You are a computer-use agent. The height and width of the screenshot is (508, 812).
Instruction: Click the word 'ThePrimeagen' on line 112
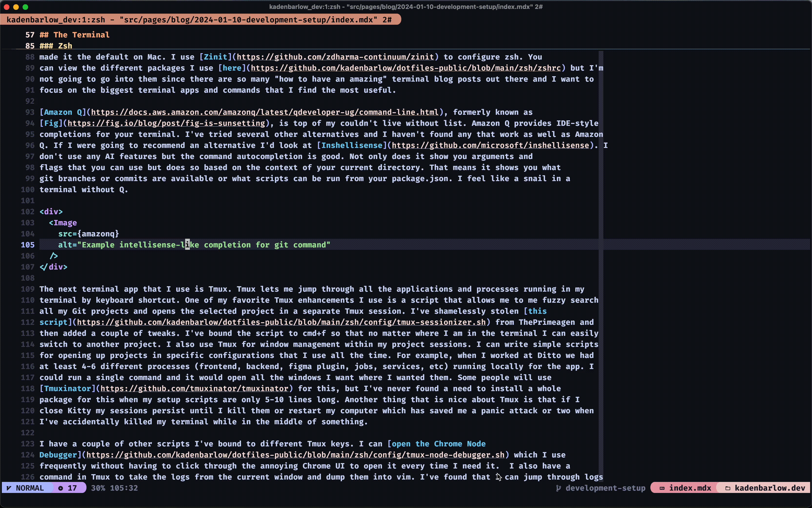[547, 322]
